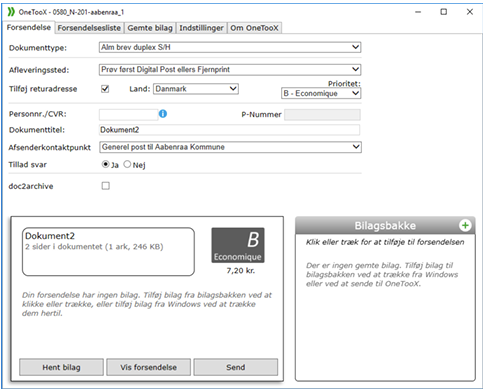Viewport: 486px width, 389px height.
Task: Close the OneTooX window
Action: click(470, 12)
